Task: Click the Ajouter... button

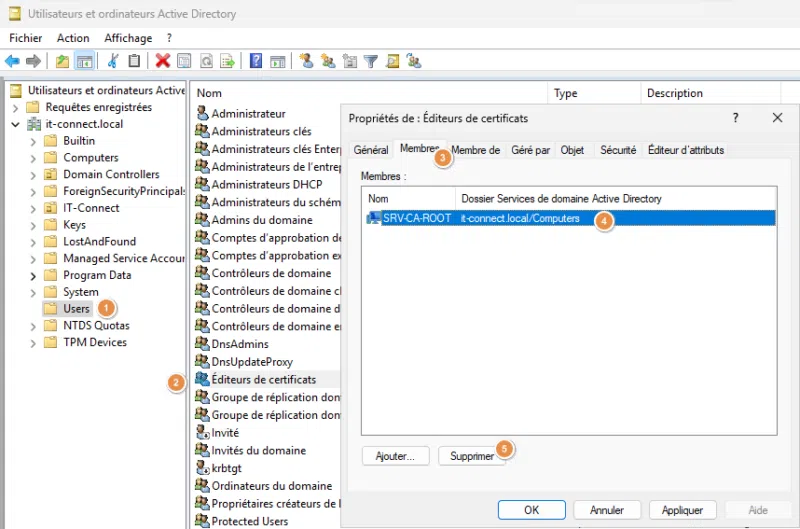Action: pyautogui.click(x=395, y=456)
